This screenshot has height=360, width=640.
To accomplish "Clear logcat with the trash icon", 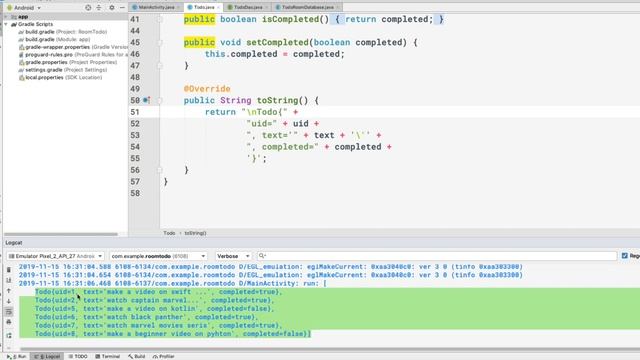I will pyautogui.click(x=9, y=270).
